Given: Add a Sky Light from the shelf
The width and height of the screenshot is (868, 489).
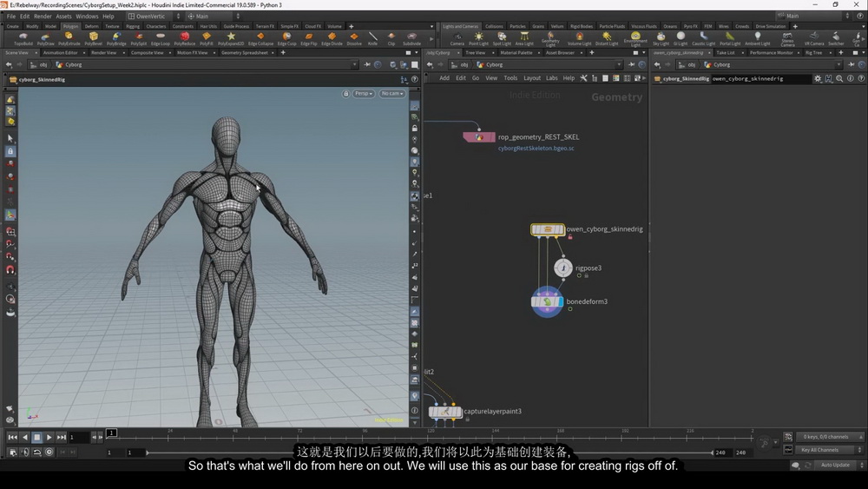Looking at the screenshot, I should tap(661, 39).
